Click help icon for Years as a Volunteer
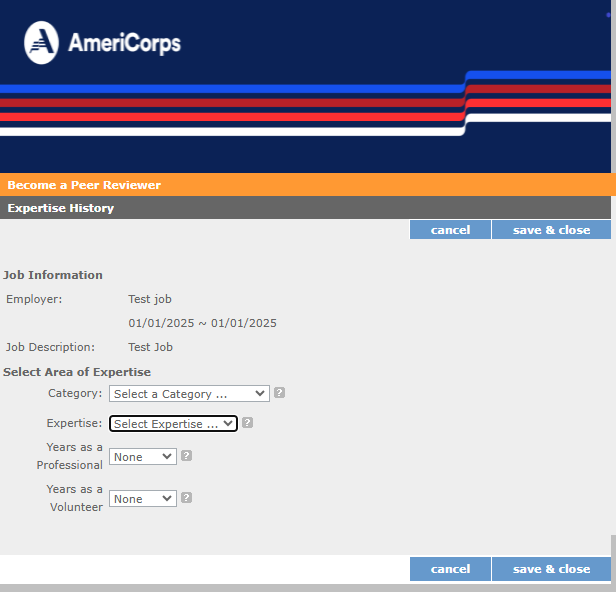Screen dimensions: 616x592 coord(187,498)
